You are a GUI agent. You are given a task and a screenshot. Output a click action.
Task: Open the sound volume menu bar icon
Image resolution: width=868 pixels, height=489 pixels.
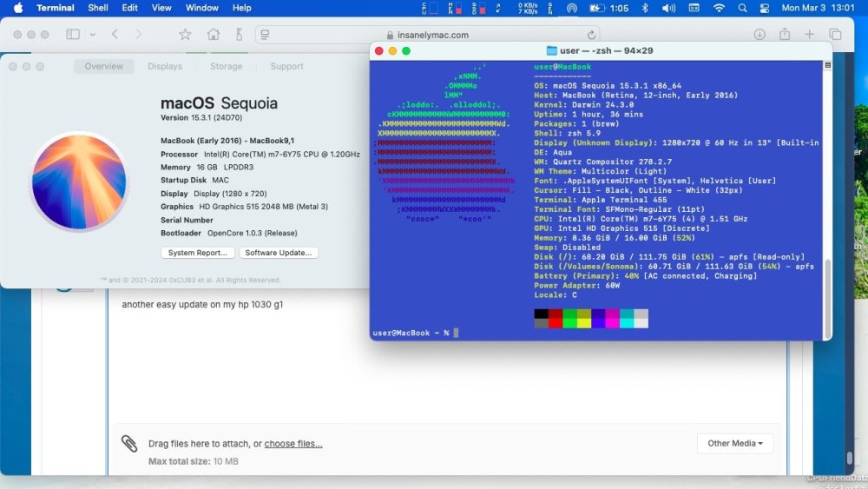click(x=668, y=8)
